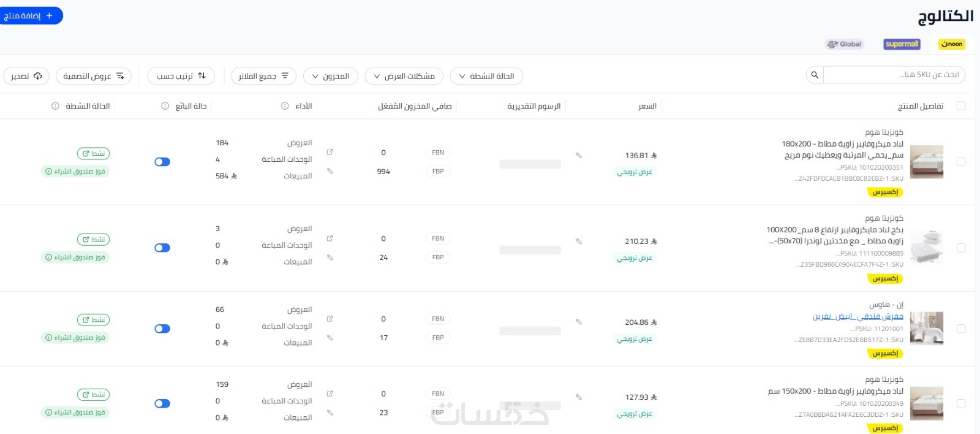Click the edit price pencil for 136.81 product
This screenshot has height=434, width=980.
[x=578, y=156]
